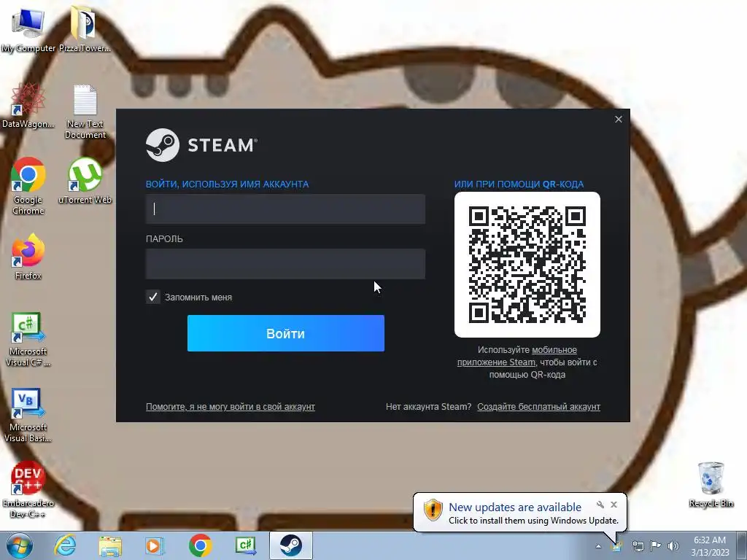This screenshot has width=747, height=560.
Task: Select Firefox desktop shortcut
Action: tap(28, 257)
